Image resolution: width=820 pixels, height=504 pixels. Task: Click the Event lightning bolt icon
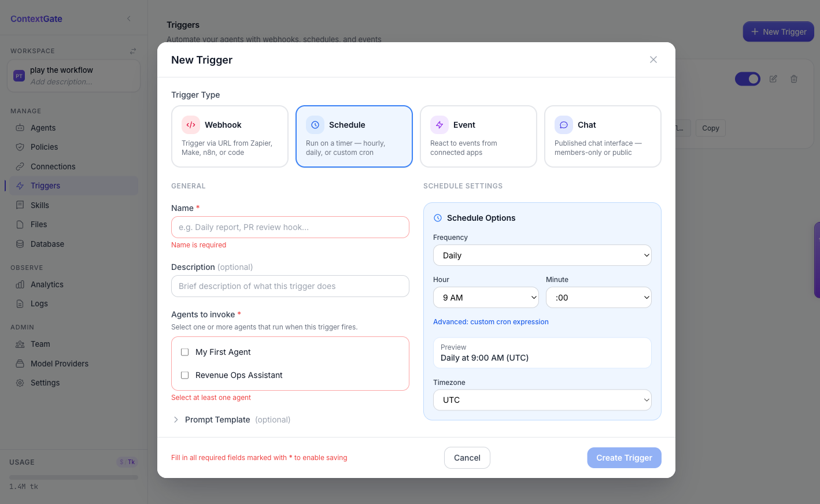click(x=439, y=125)
